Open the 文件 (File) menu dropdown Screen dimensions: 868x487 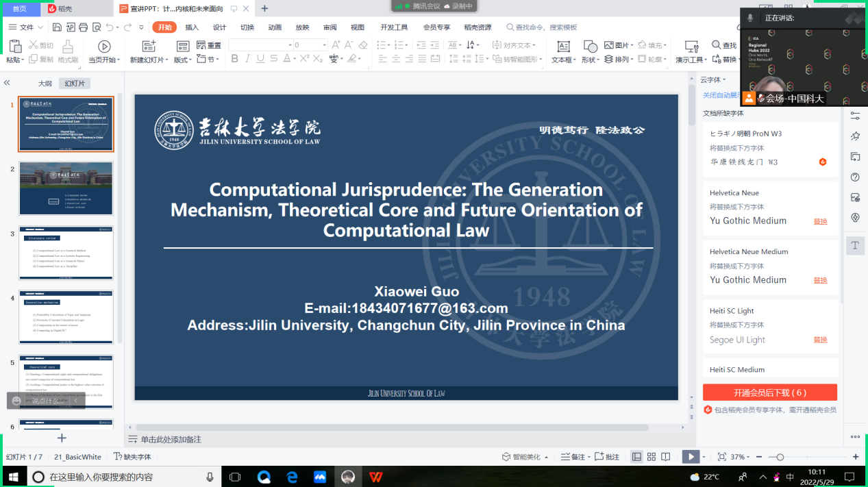point(26,27)
